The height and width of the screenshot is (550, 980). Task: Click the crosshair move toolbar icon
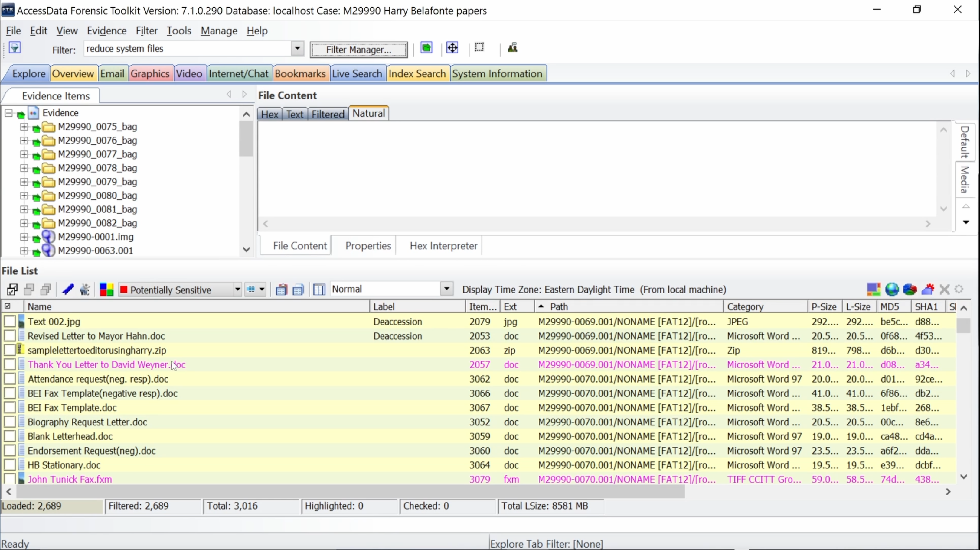452,48
